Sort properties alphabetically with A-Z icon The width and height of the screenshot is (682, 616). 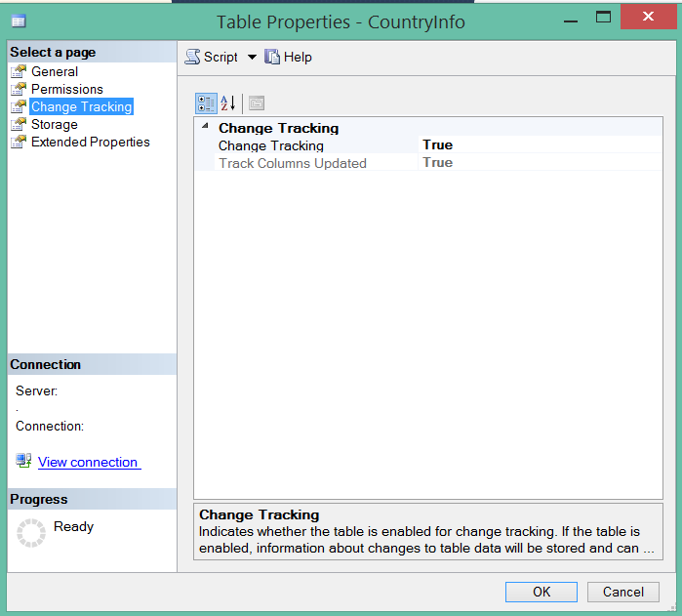228,103
